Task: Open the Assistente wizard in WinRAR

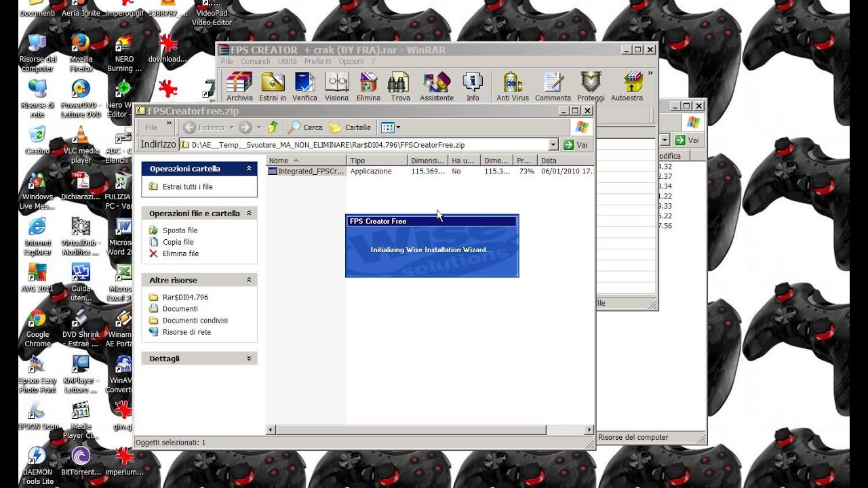Action: pos(437,86)
